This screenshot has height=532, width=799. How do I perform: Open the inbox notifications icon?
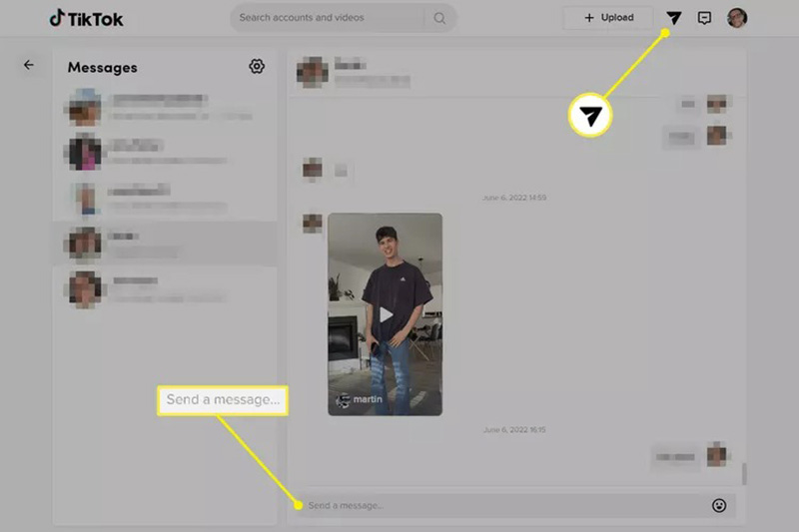(x=704, y=18)
